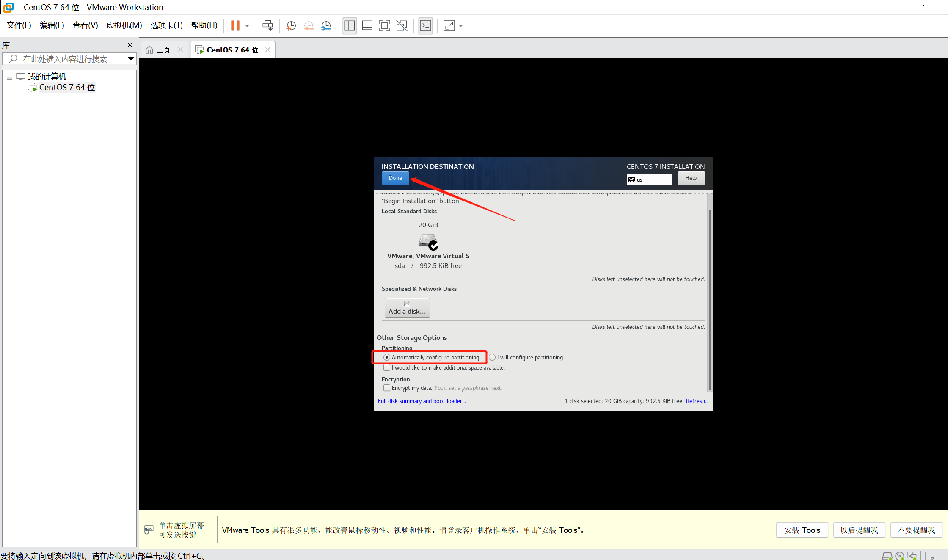
Task: Open the library search dropdown arrow
Action: 130,59
